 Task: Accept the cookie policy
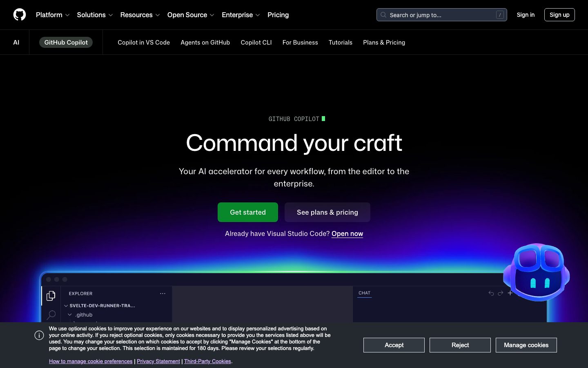(x=394, y=345)
